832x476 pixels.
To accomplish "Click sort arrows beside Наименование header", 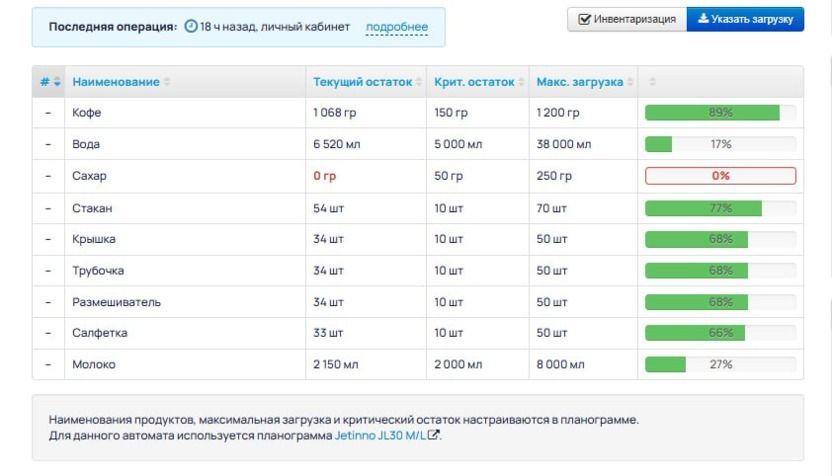I will point(167,82).
